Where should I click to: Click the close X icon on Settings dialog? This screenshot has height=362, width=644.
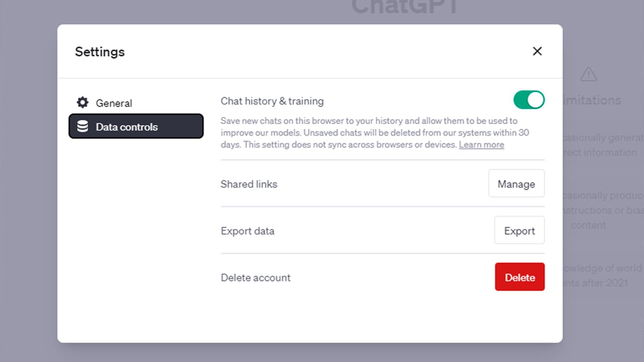coord(537,51)
